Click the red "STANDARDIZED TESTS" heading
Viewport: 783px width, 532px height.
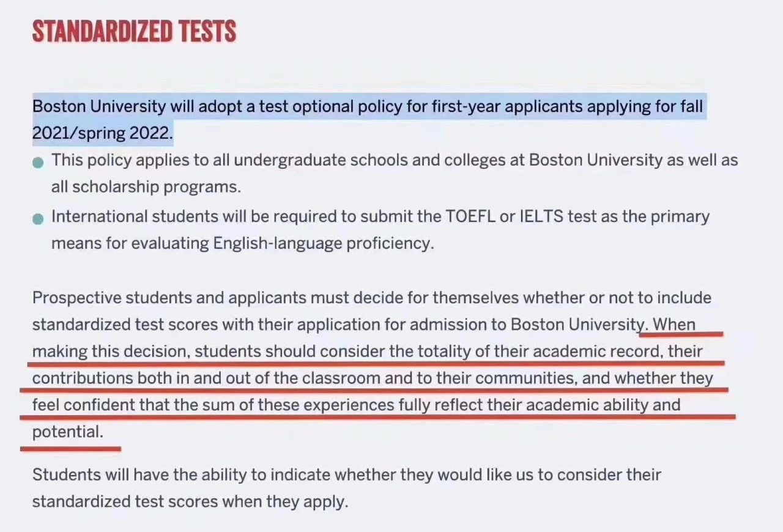point(134,32)
